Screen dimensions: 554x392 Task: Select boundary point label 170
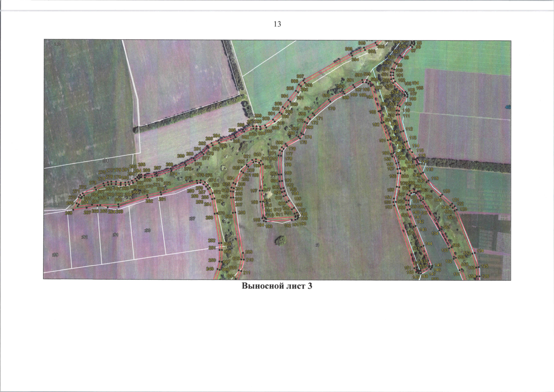[331, 108]
